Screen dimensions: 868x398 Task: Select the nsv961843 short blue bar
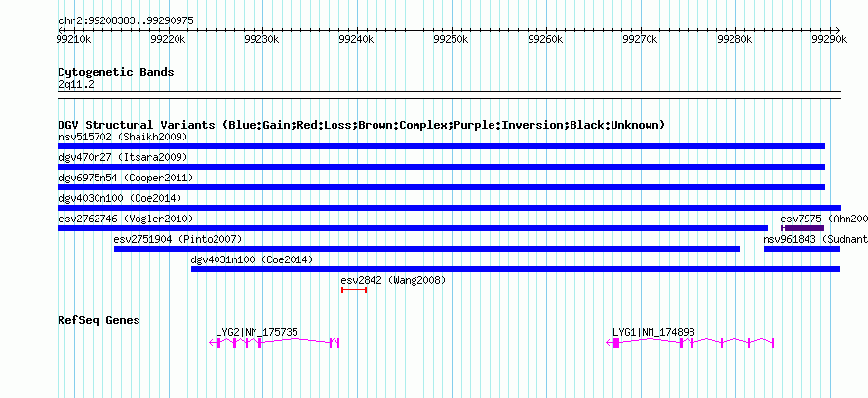[802, 249]
